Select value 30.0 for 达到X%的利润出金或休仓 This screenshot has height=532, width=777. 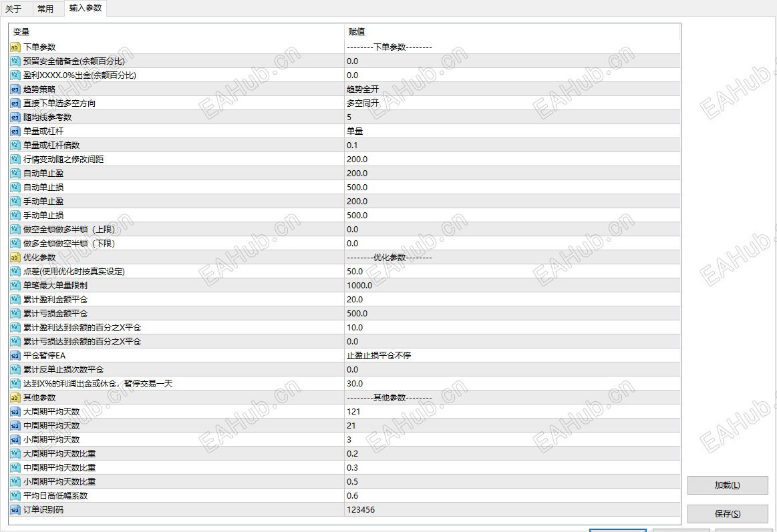coord(512,384)
